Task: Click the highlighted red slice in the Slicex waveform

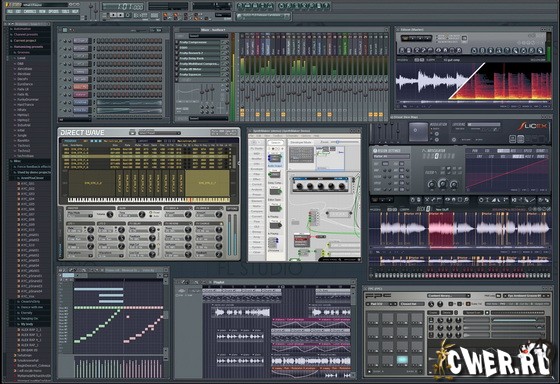Action: [441, 229]
